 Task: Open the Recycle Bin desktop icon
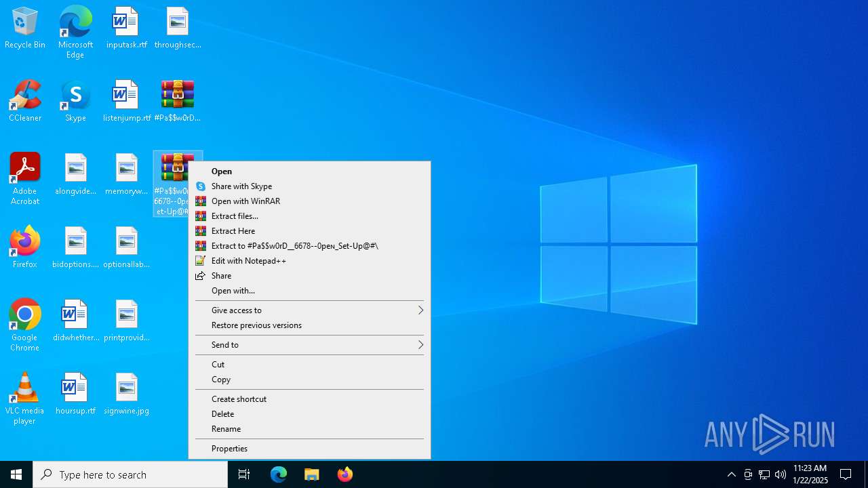(25, 28)
